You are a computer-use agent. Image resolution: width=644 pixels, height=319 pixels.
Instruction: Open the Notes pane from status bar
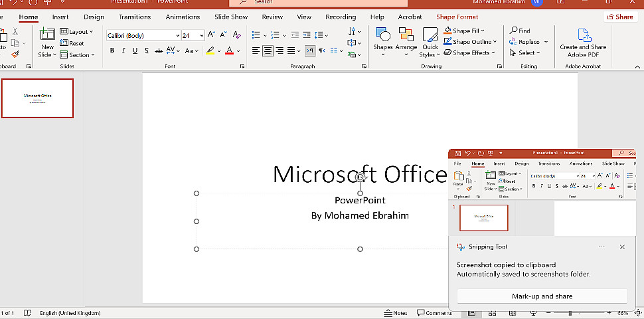point(396,313)
